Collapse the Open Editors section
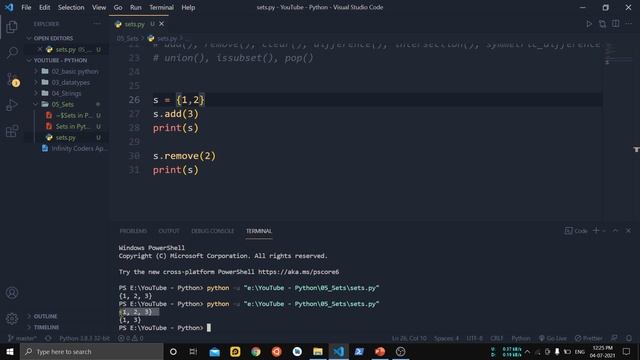Viewport: 640px width, 360px height. (x=53, y=38)
